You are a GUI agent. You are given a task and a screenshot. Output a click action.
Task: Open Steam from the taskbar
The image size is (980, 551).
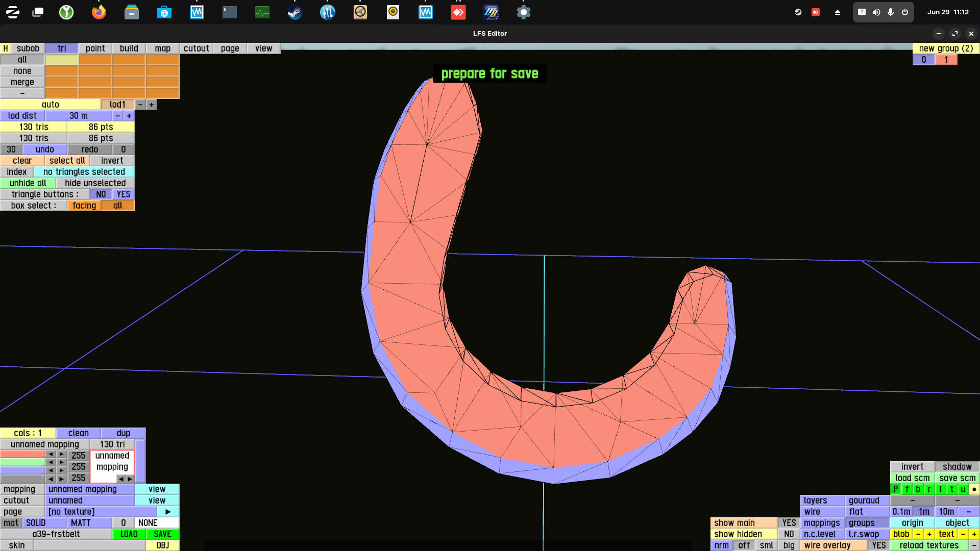295,12
